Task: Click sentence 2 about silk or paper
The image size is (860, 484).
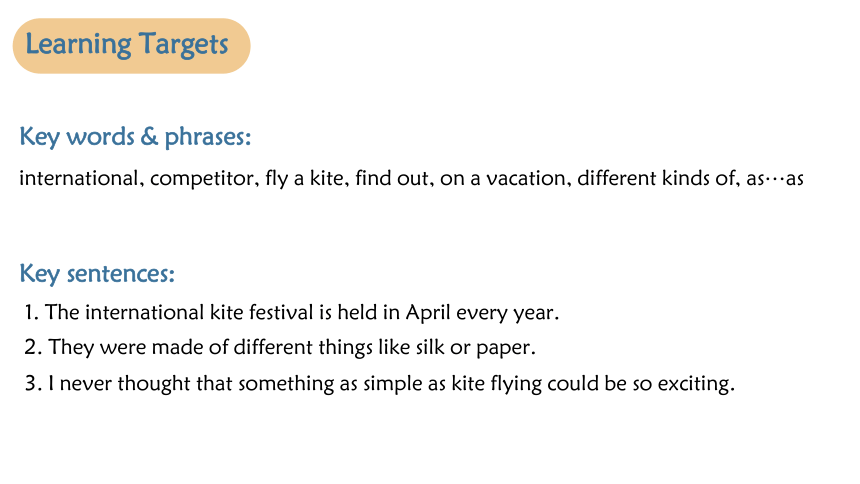Action: tap(280, 347)
